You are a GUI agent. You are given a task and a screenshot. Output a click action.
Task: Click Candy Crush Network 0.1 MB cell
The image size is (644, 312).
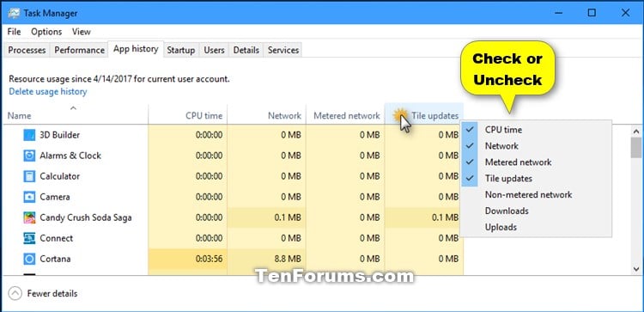[x=266, y=217]
